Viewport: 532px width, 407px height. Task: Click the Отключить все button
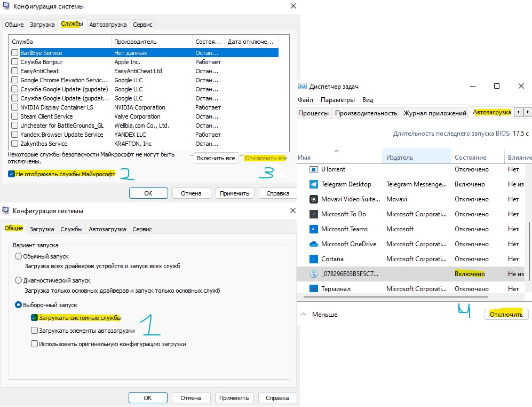266,158
